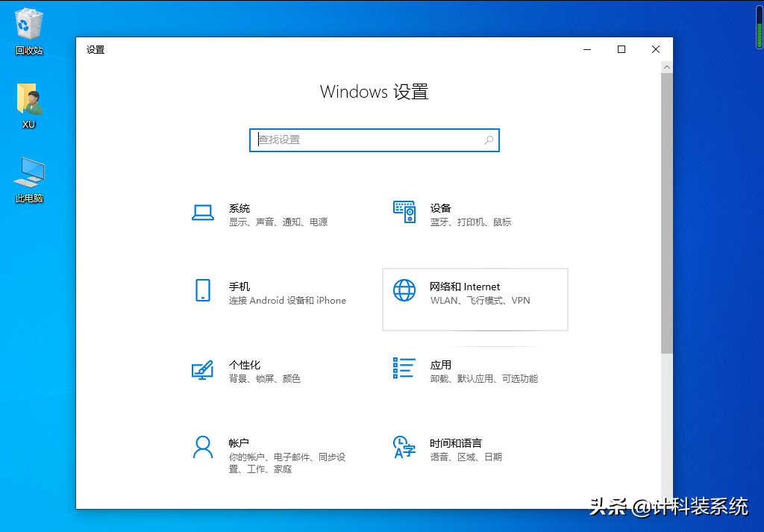The width and height of the screenshot is (764, 532).
Task: Open the 系统 settings category title
Action: pyautogui.click(x=239, y=208)
